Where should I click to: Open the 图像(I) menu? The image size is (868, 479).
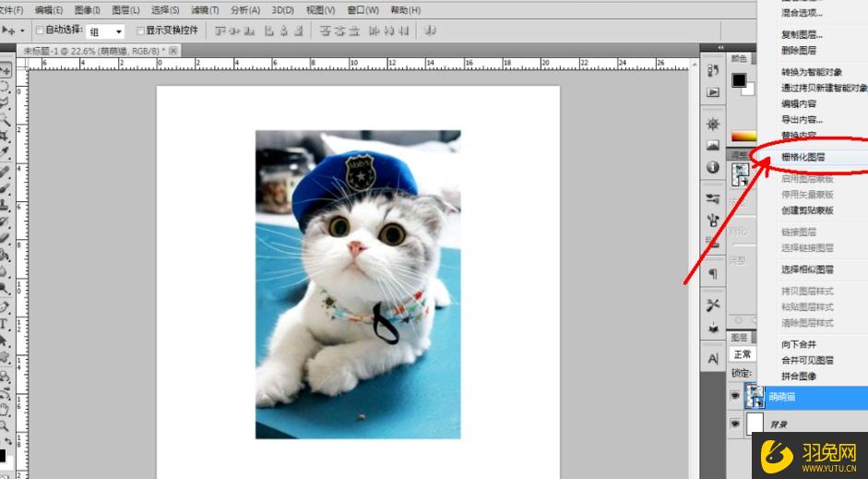[x=88, y=10]
